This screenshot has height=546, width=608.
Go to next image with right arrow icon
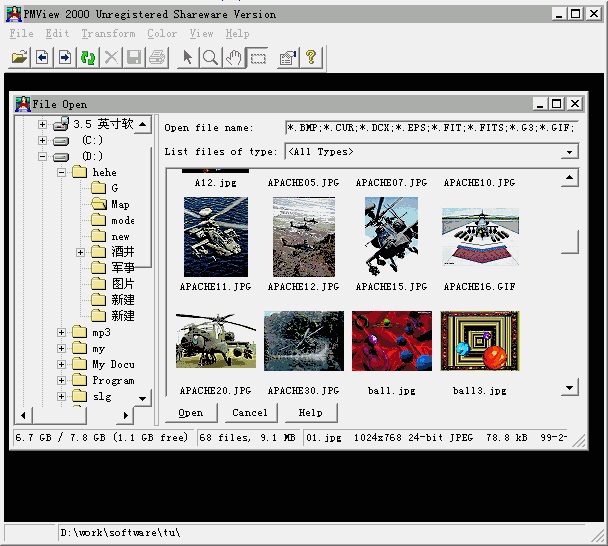coord(65,58)
